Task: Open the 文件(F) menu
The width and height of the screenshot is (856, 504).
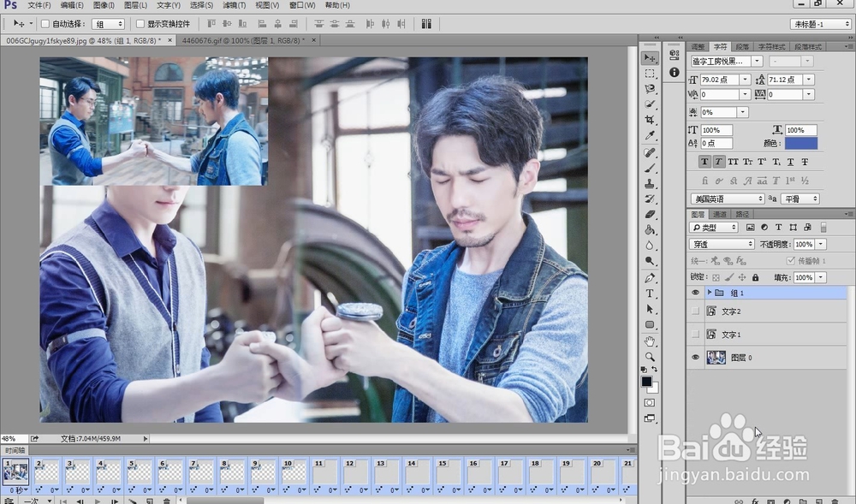Action: 39,5
